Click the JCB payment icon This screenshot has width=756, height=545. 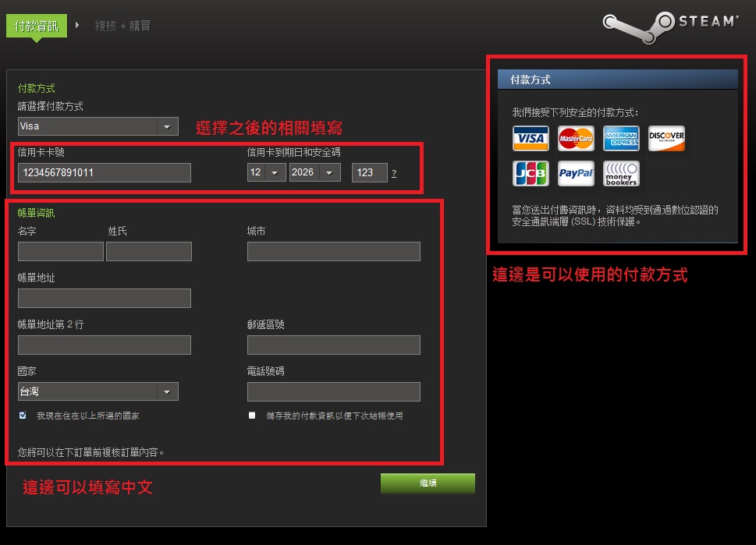click(x=531, y=173)
